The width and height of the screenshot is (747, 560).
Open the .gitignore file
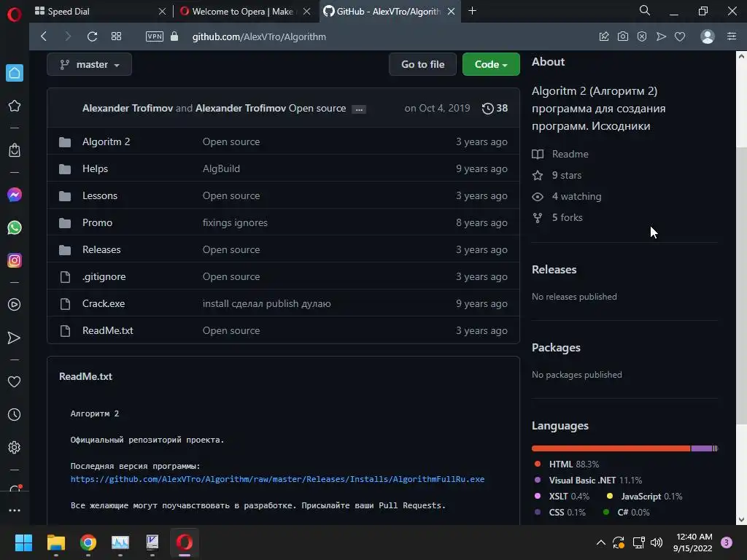pos(104,276)
